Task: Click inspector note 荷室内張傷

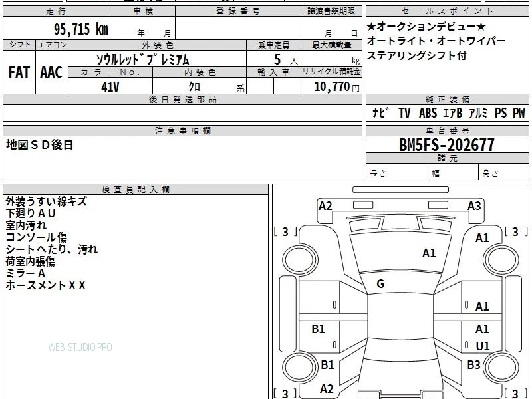Action: [x=30, y=261]
